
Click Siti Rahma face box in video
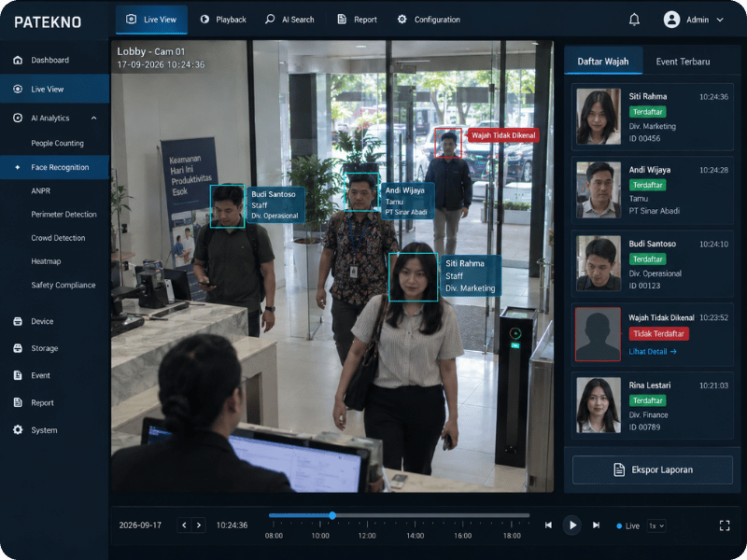pyautogui.click(x=413, y=277)
